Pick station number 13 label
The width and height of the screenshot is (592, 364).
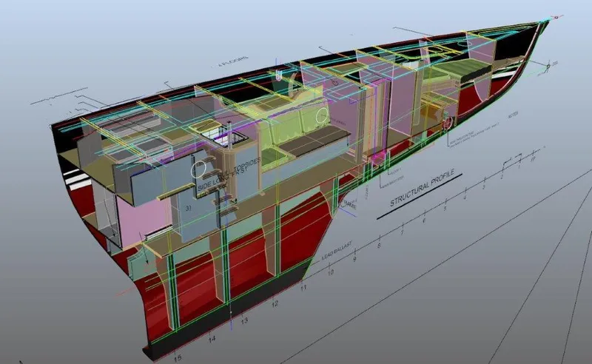[244, 320]
